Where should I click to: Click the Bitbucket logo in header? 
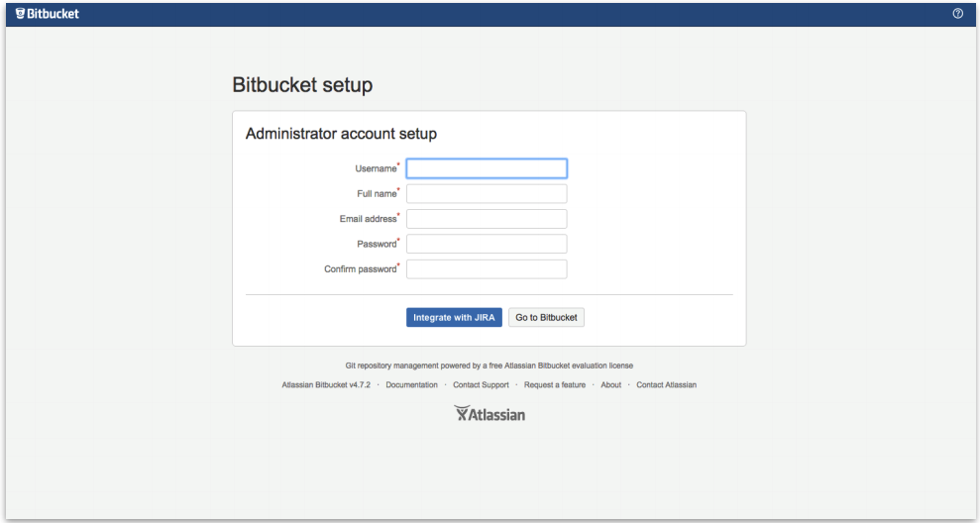48,14
